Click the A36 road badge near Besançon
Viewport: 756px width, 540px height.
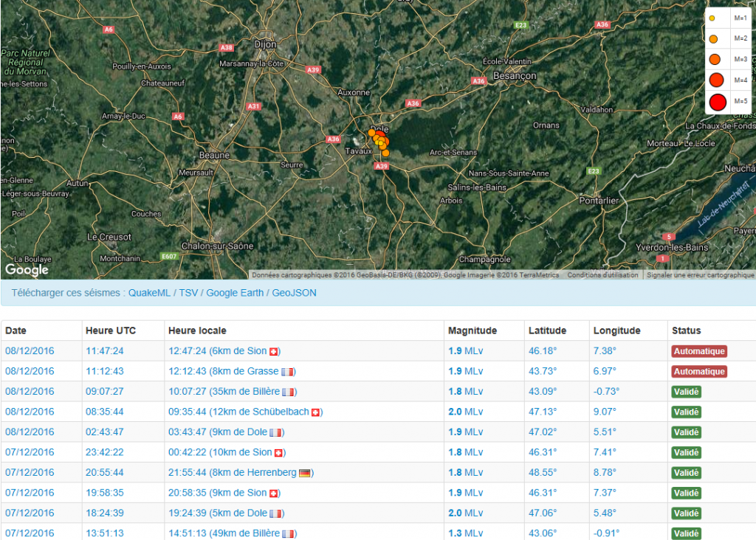coord(478,81)
